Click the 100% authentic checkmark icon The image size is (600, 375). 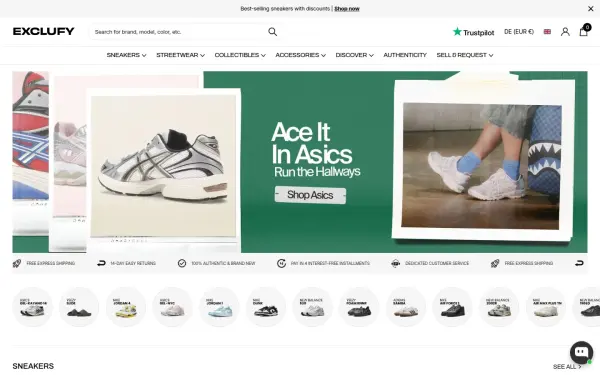(x=182, y=263)
